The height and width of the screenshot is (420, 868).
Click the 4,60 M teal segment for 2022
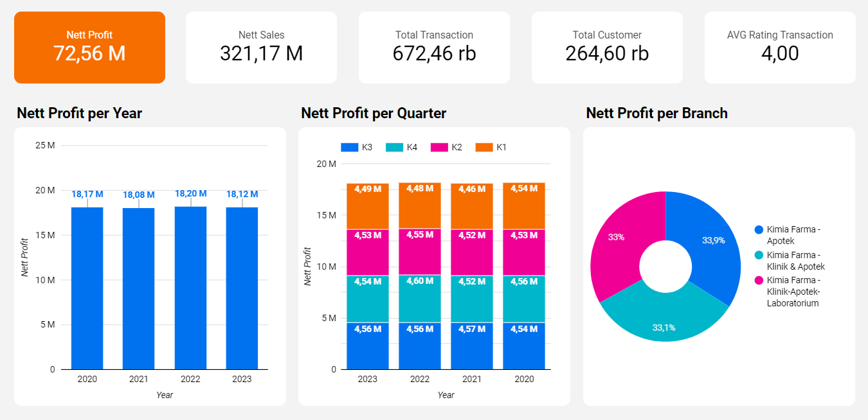(x=420, y=299)
